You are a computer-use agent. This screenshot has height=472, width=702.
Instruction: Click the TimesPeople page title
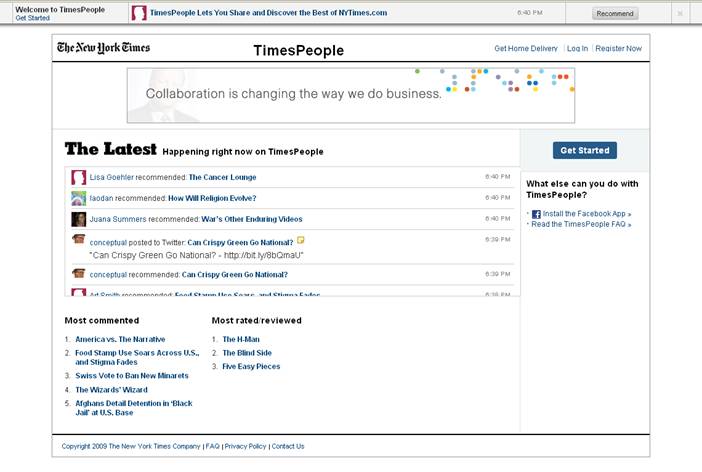coord(299,51)
